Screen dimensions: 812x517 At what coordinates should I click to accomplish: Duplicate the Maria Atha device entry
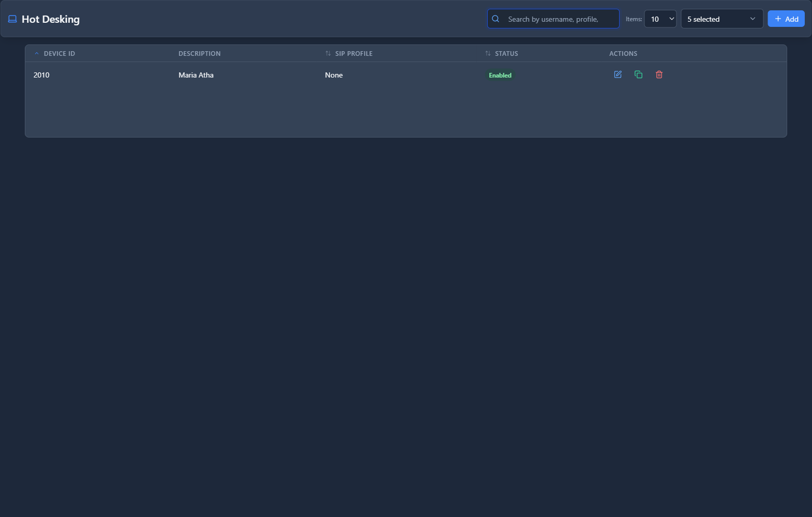click(x=638, y=74)
